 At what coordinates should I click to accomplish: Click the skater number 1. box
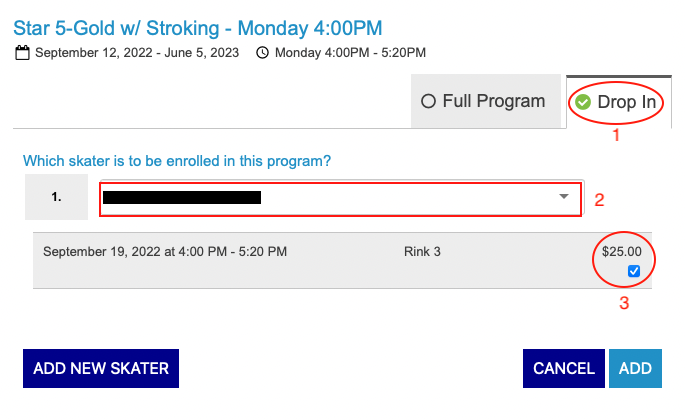pyautogui.click(x=56, y=197)
